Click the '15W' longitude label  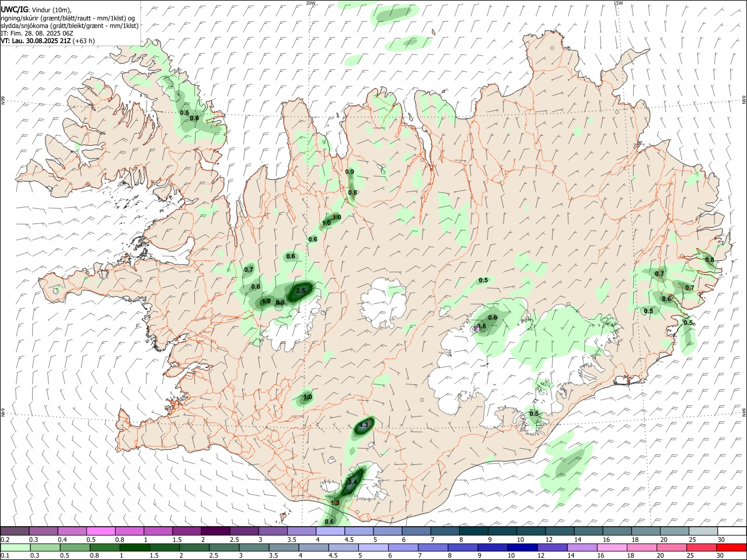click(x=618, y=3)
